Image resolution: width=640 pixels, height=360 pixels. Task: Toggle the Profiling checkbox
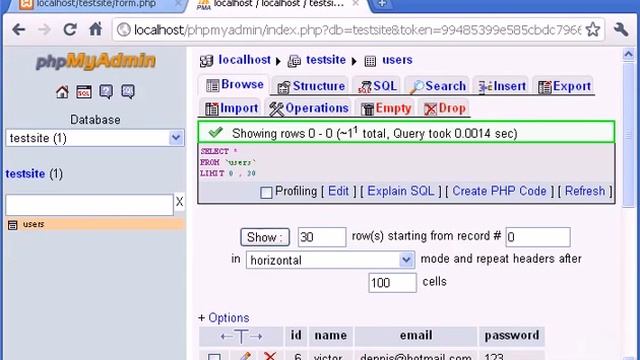click(266, 192)
